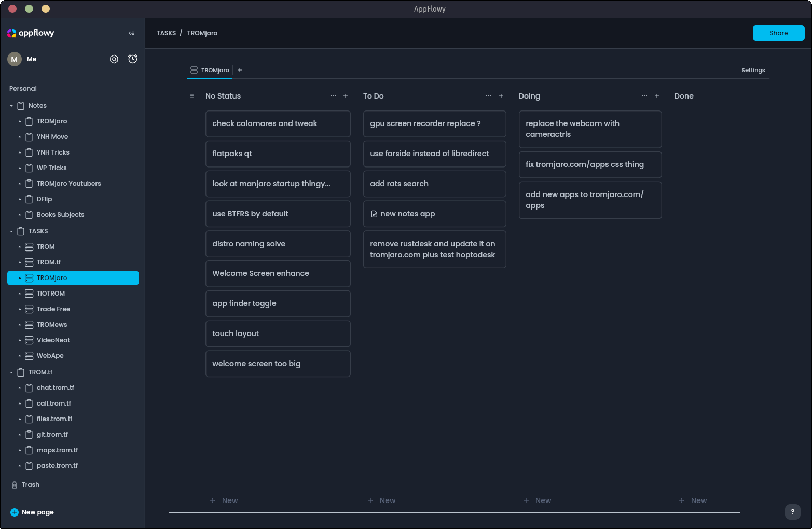Viewport: 812px width, 529px height.
Task: Click the Share button
Action: [x=778, y=33]
